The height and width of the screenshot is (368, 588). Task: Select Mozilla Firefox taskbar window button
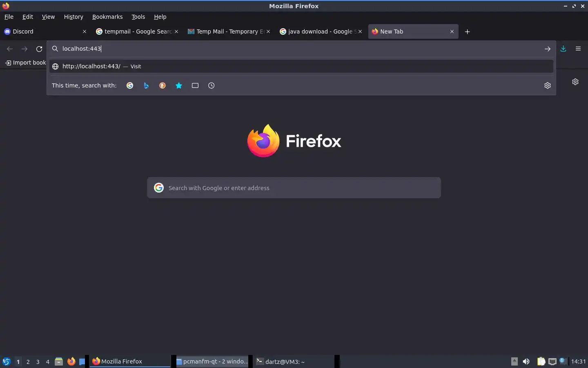click(x=130, y=361)
